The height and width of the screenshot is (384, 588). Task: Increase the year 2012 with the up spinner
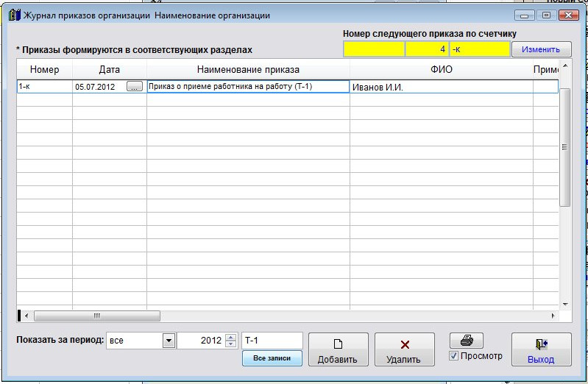point(231,337)
